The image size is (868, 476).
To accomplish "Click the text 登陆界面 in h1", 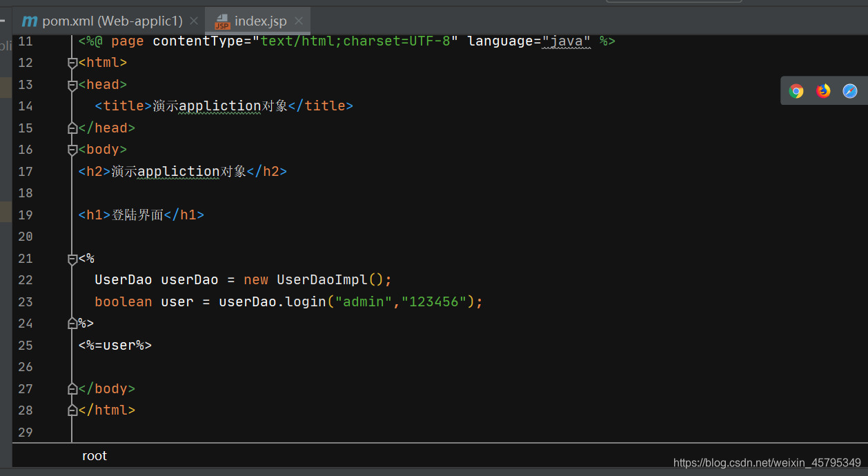I will point(137,215).
